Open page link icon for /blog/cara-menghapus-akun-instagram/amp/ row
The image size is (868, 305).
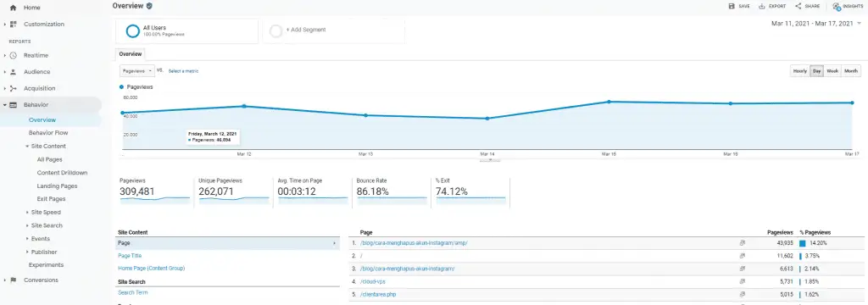(x=743, y=243)
